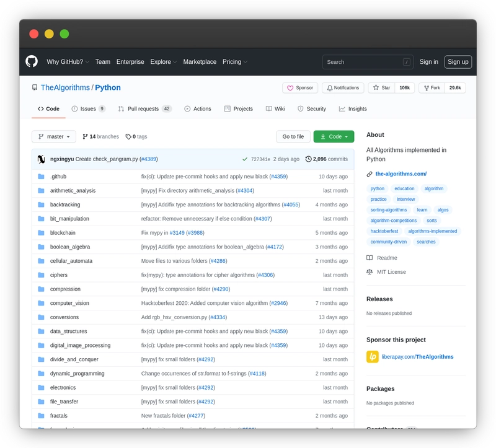Switch to the Issues tab
The height and width of the screenshot is (448, 496).
(89, 109)
